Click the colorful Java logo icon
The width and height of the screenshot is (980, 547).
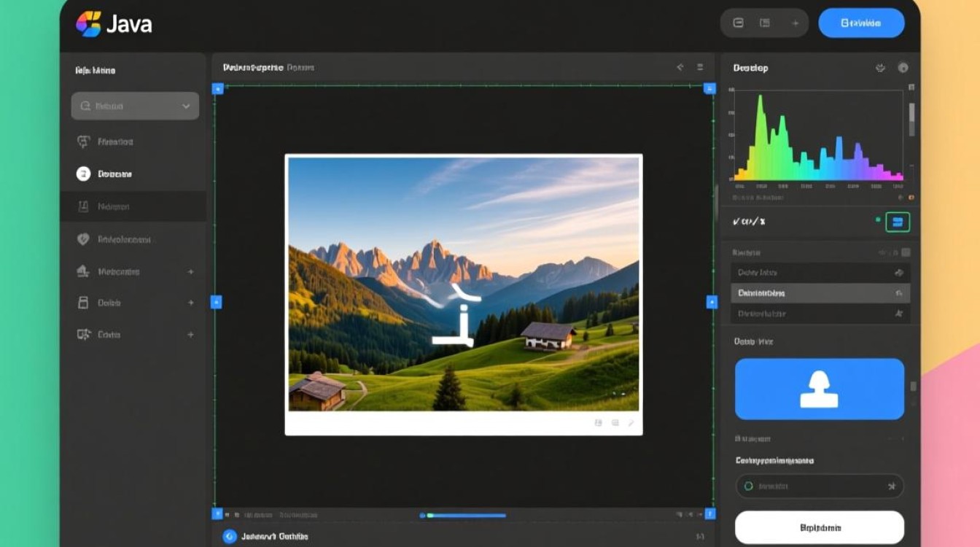pyautogui.click(x=88, y=23)
